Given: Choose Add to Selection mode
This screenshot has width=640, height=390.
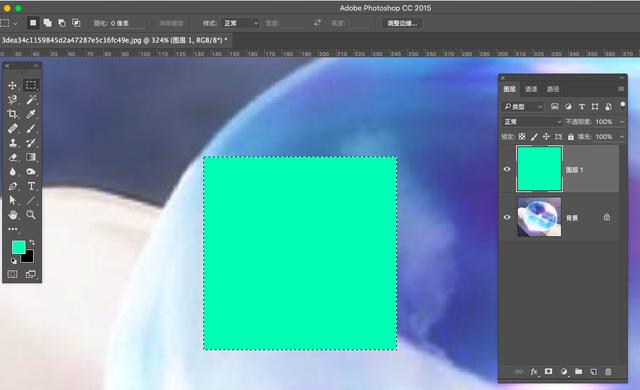Looking at the screenshot, I should click(48, 23).
